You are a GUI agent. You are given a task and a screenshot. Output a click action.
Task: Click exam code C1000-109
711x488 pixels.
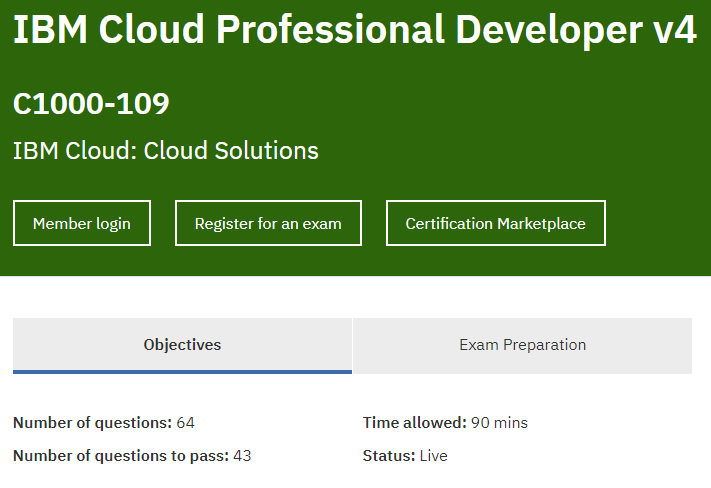click(91, 104)
